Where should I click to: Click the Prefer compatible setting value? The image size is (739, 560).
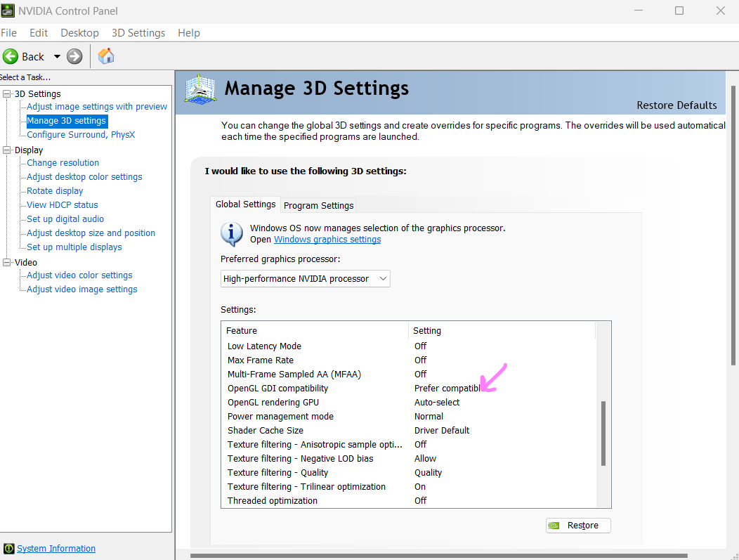pos(449,389)
